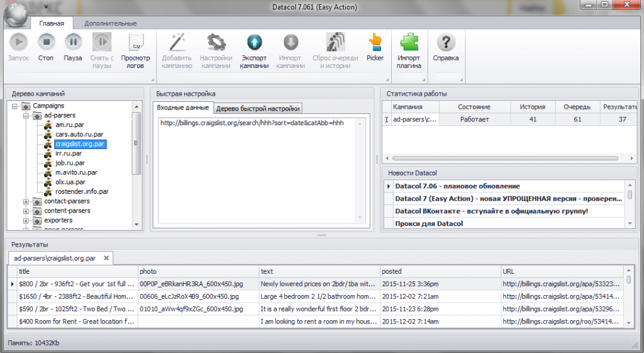Click the Импорт плагина puzzle icon

(409, 43)
